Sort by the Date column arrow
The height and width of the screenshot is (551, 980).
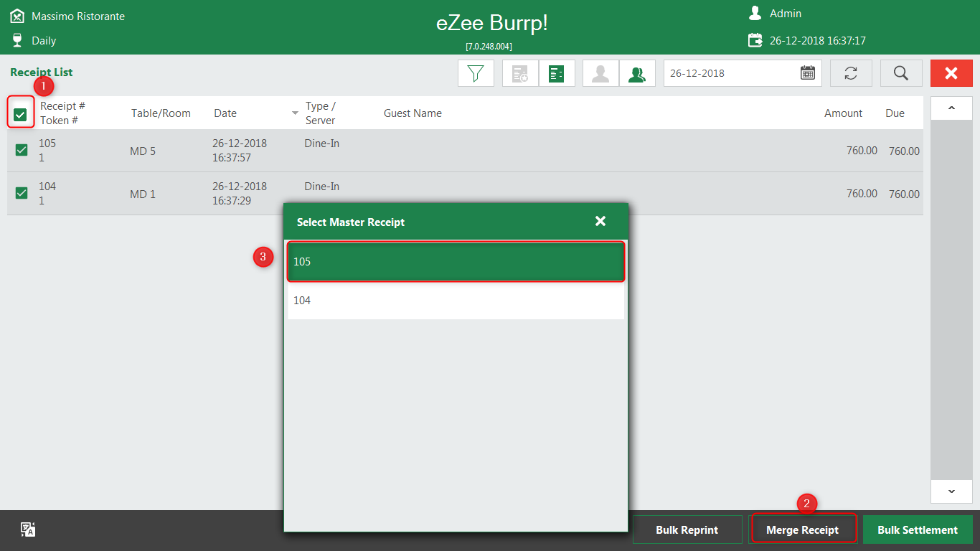click(x=295, y=113)
